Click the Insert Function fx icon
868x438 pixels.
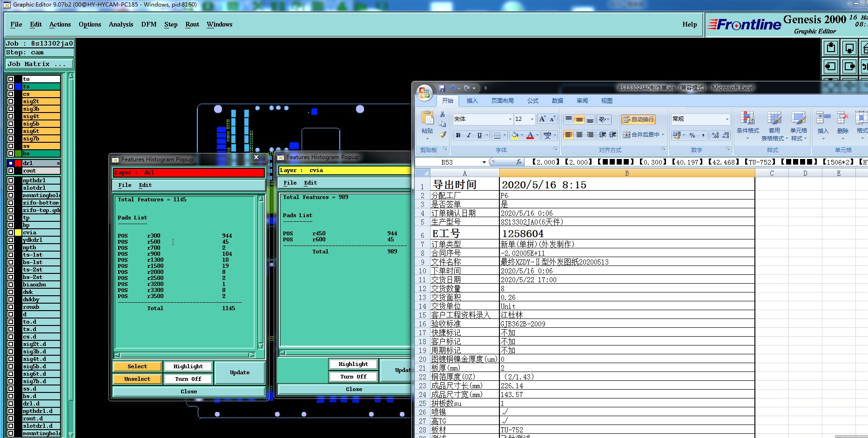(x=518, y=162)
